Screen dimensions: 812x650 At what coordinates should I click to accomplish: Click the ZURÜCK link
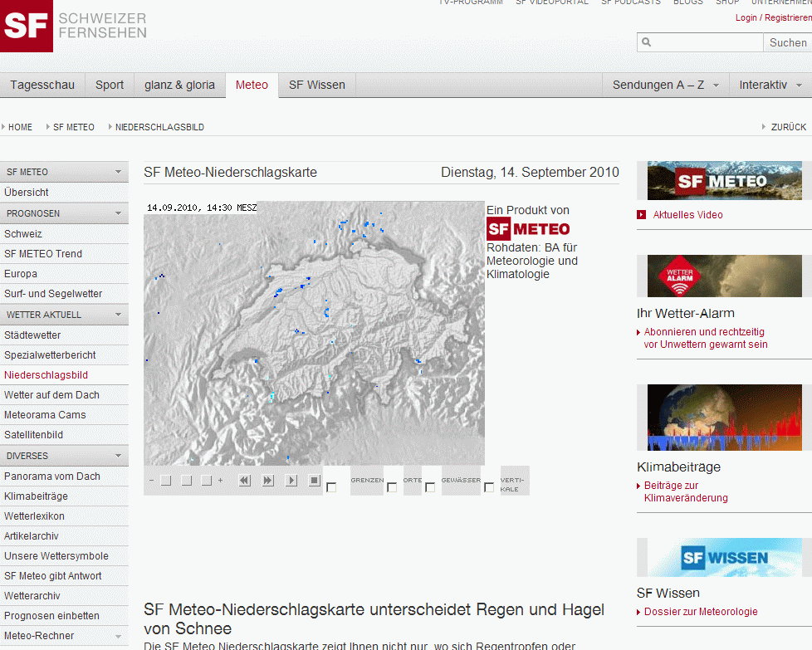click(788, 127)
